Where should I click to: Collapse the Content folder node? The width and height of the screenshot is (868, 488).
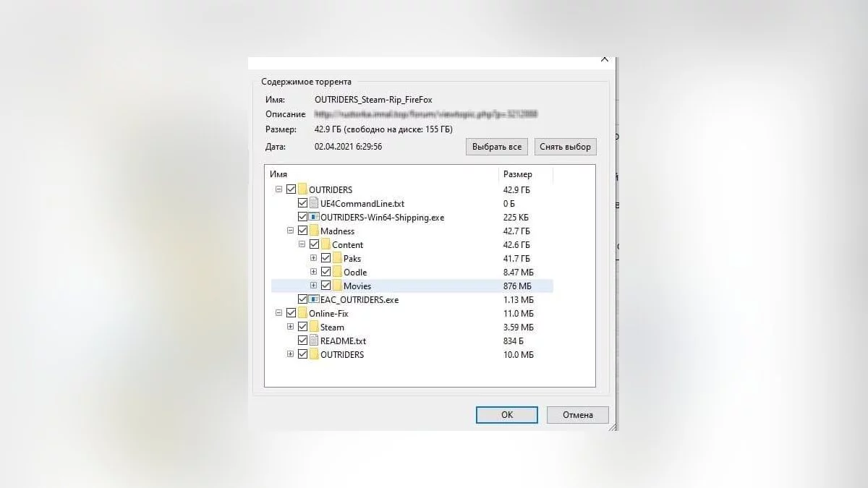302,244
